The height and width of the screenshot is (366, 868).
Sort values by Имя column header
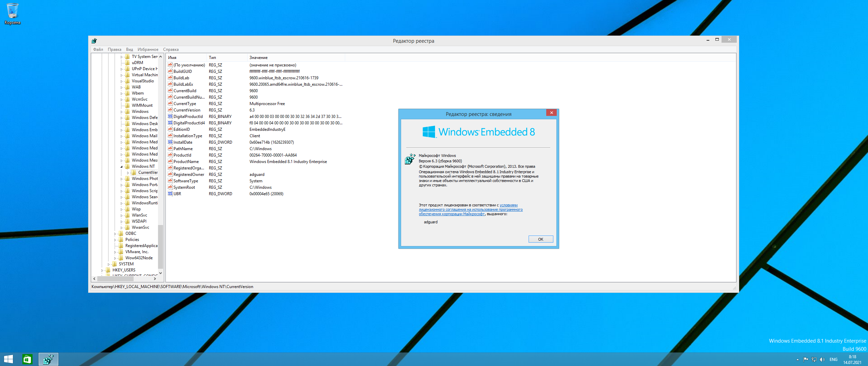186,58
